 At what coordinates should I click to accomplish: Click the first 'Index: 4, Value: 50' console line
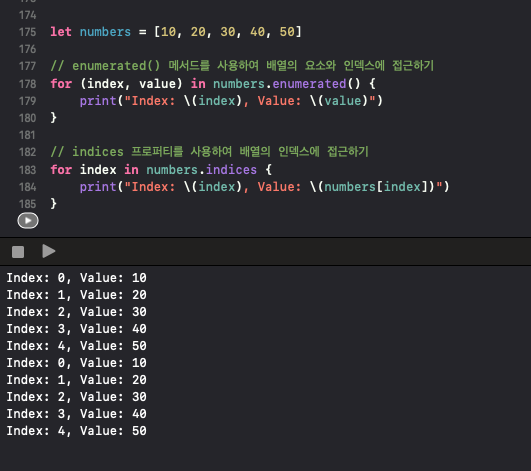tap(77, 346)
